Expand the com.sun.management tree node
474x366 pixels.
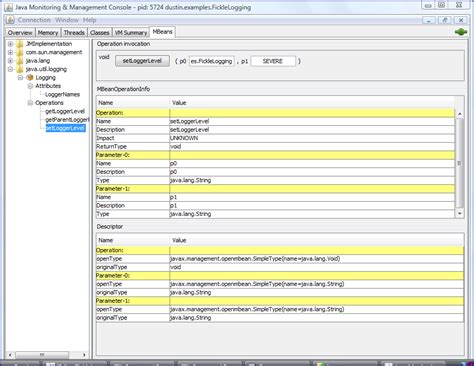pyautogui.click(x=10, y=52)
